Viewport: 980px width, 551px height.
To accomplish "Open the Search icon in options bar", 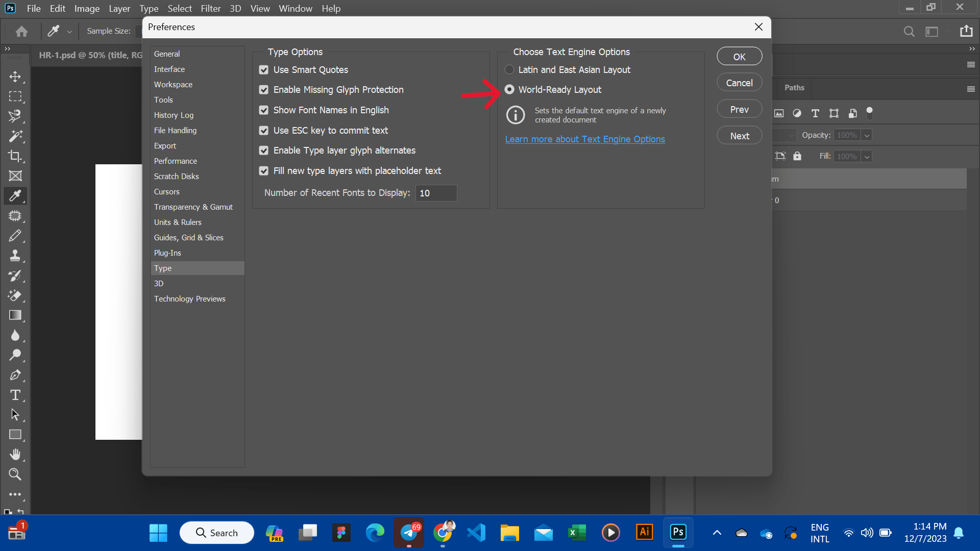I will (909, 31).
